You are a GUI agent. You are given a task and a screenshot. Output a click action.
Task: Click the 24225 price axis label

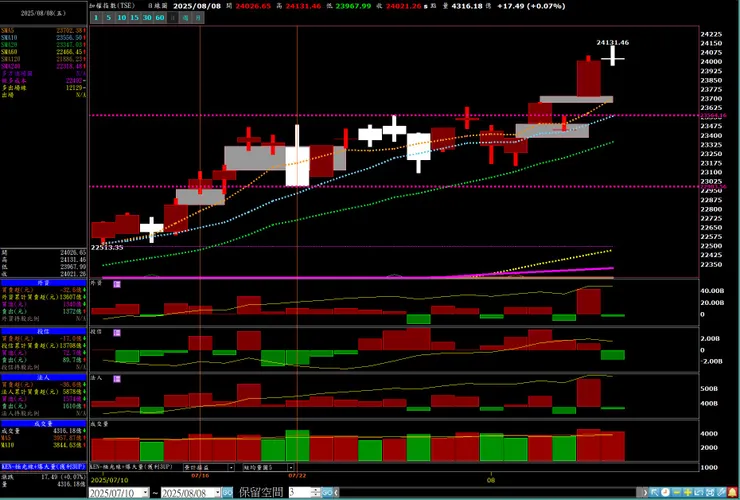pos(711,34)
